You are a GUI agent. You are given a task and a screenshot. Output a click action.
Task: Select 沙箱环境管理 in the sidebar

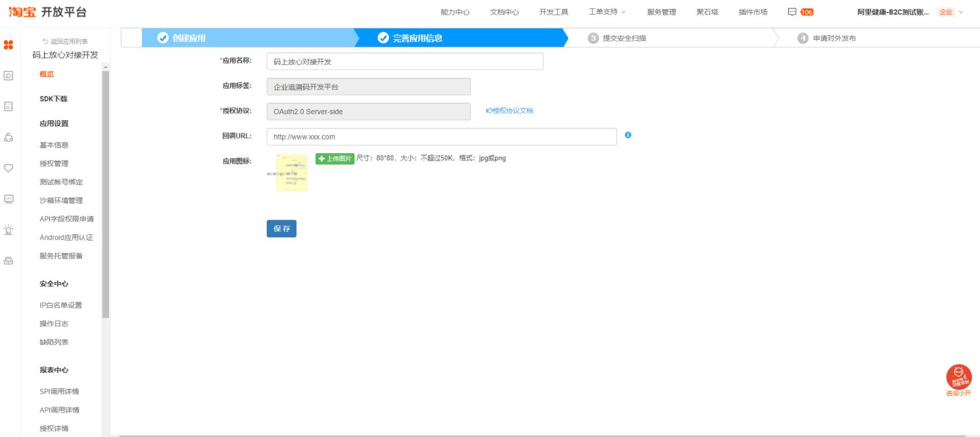tap(61, 200)
